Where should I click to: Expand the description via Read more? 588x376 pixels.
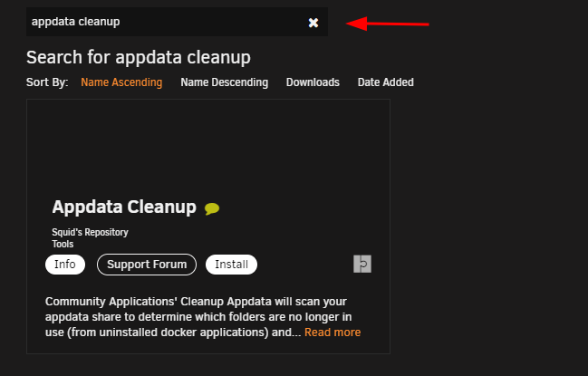[x=333, y=333]
